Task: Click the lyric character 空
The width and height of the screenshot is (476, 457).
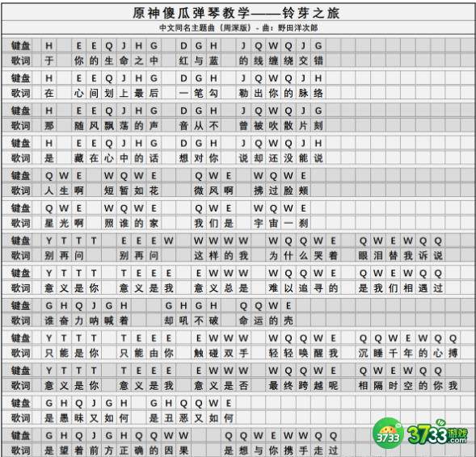Action: click(408, 386)
